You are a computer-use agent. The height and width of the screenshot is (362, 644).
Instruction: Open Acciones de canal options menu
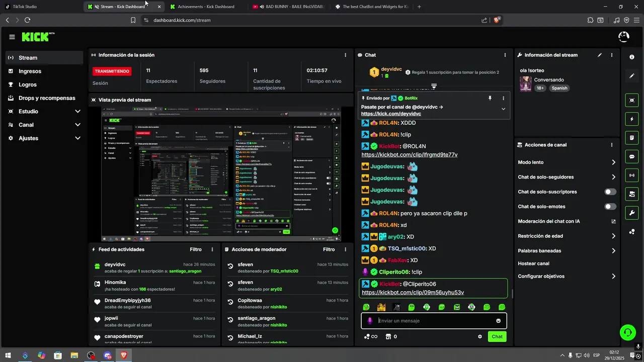pyautogui.click(x=612, y=145)
